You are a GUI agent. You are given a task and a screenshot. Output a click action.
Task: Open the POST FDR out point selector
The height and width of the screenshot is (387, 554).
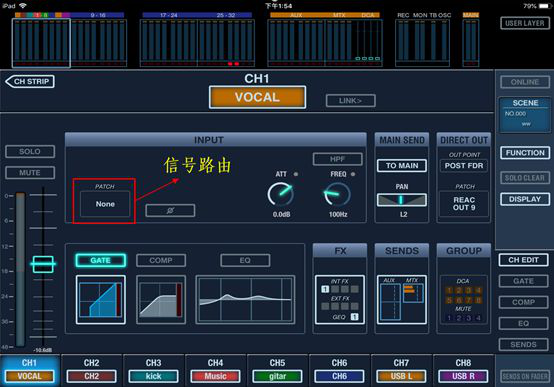pyautogui.click(x=464, y=166)
